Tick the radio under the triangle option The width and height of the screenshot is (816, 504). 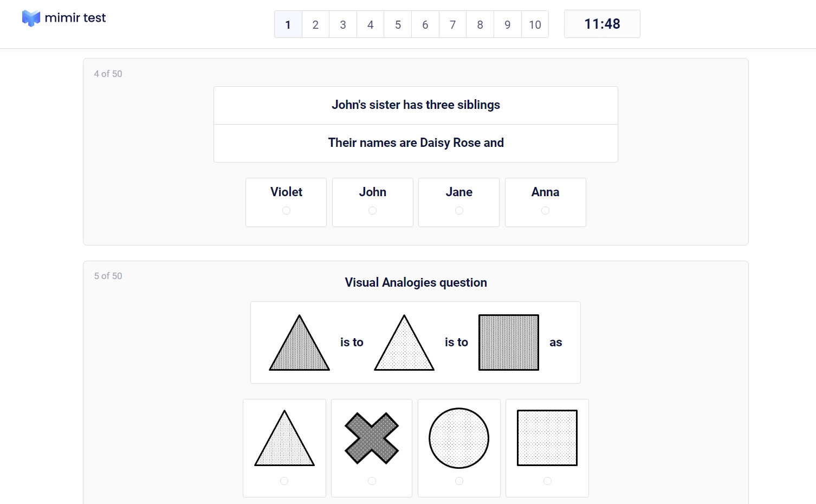[x=284, y=481]
